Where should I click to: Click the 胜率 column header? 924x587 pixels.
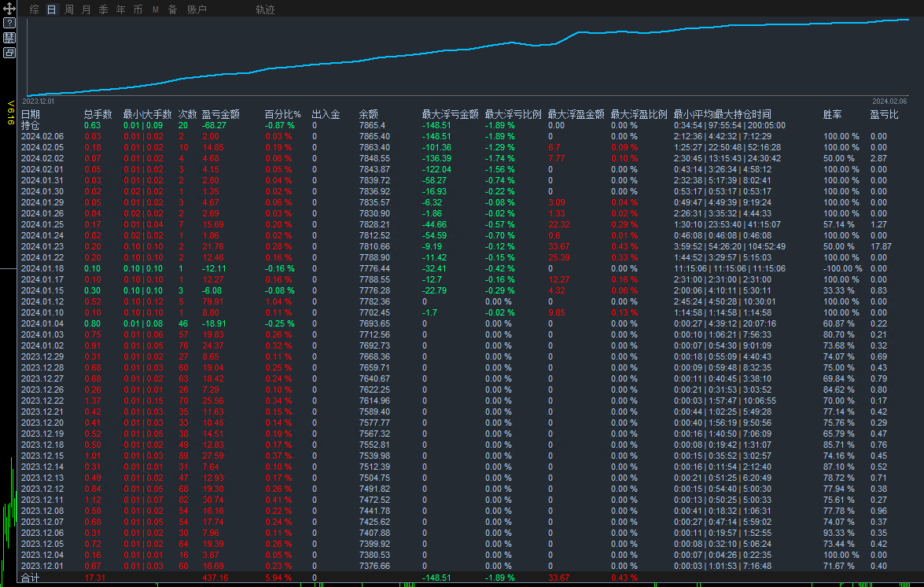(832, 115)
